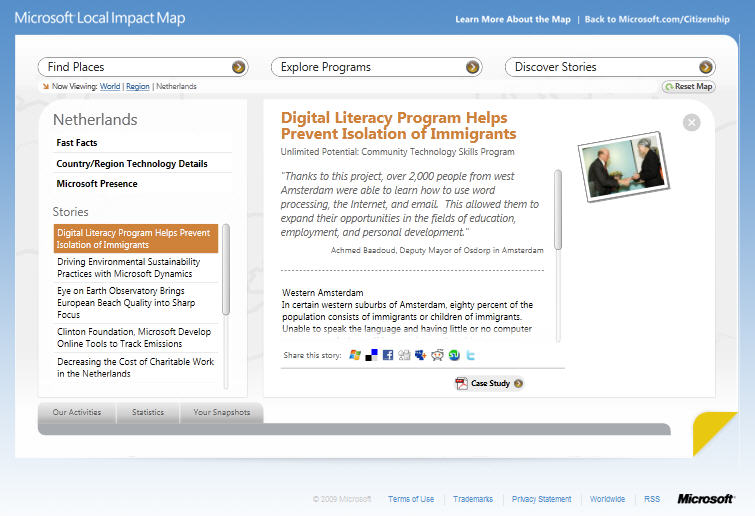Select Digital Literacy Program story in list
Image resolution: width=755 pixels, height=516 pixels.
(x=136, y=239)
